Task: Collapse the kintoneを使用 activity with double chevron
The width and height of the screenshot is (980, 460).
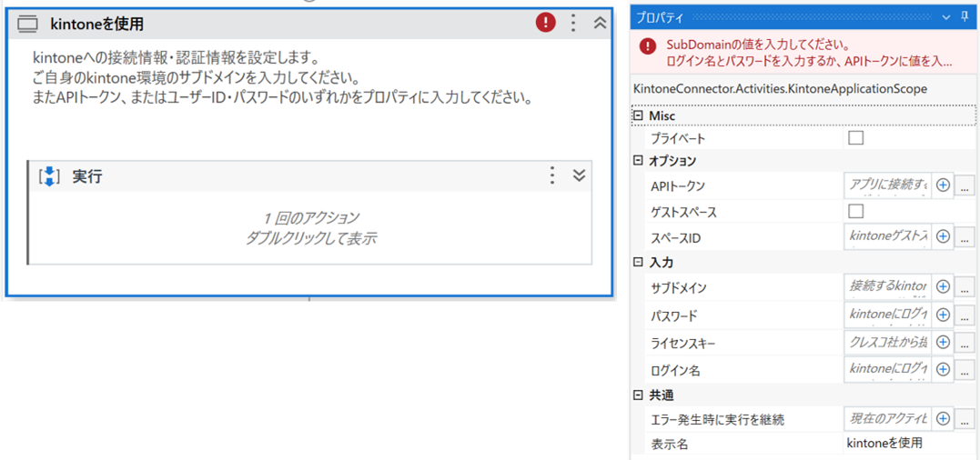Action: pos(600,23)
